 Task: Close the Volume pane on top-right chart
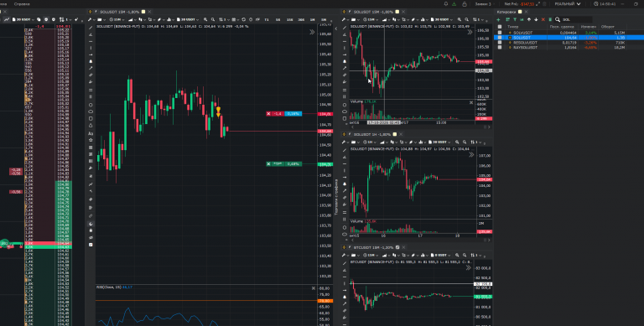[471, 102]
